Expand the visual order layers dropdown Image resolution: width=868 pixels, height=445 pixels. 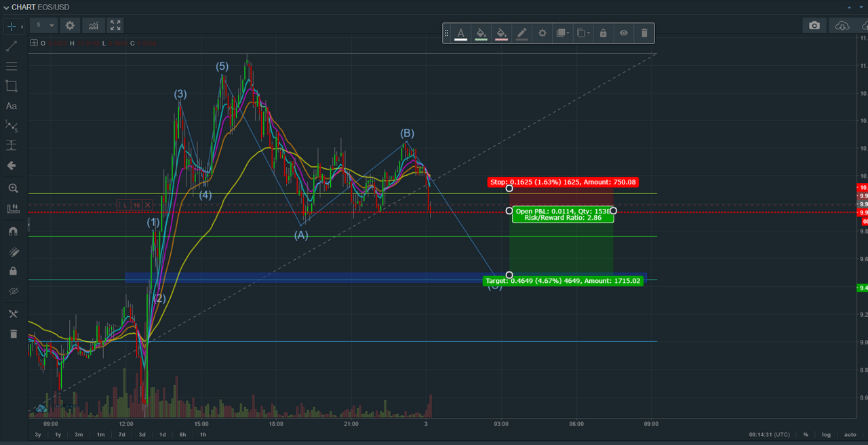click(563, 33)
